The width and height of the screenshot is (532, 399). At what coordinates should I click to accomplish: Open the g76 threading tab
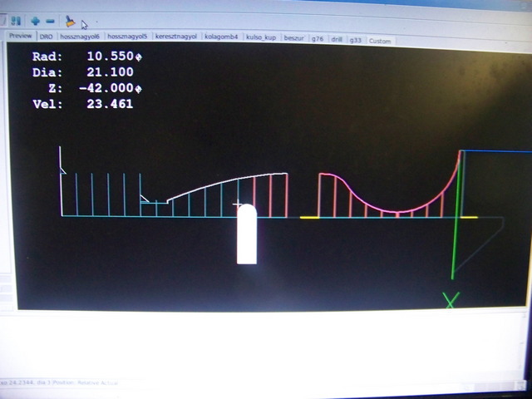[x=318, y=39]
